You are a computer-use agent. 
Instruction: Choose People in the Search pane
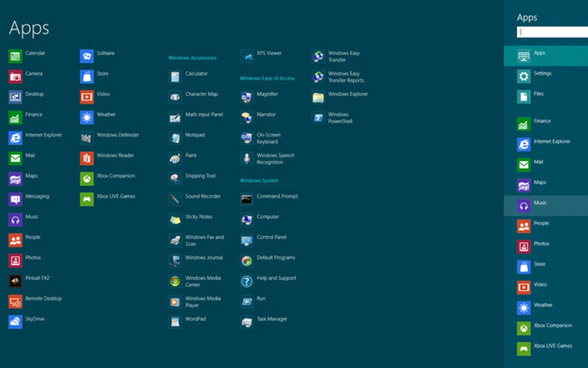pyautogui.click(x=546, y=226)
